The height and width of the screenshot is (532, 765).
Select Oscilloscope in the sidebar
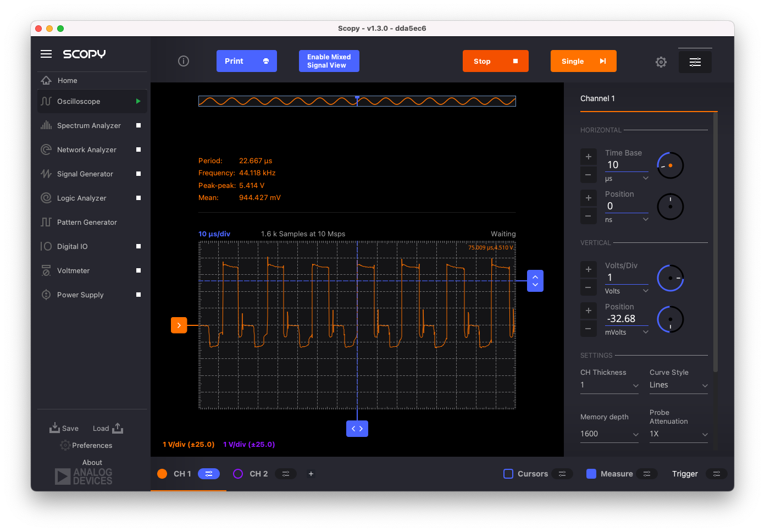click(92, 101)
